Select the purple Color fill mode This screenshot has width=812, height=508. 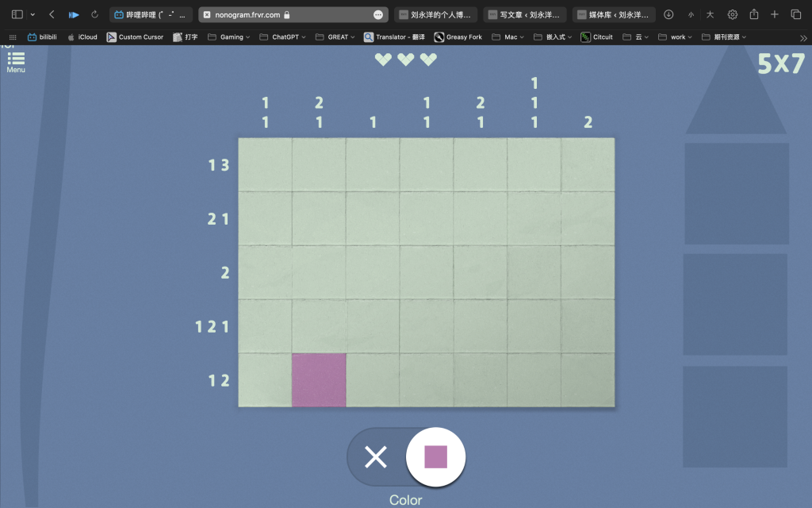point(435,456)
